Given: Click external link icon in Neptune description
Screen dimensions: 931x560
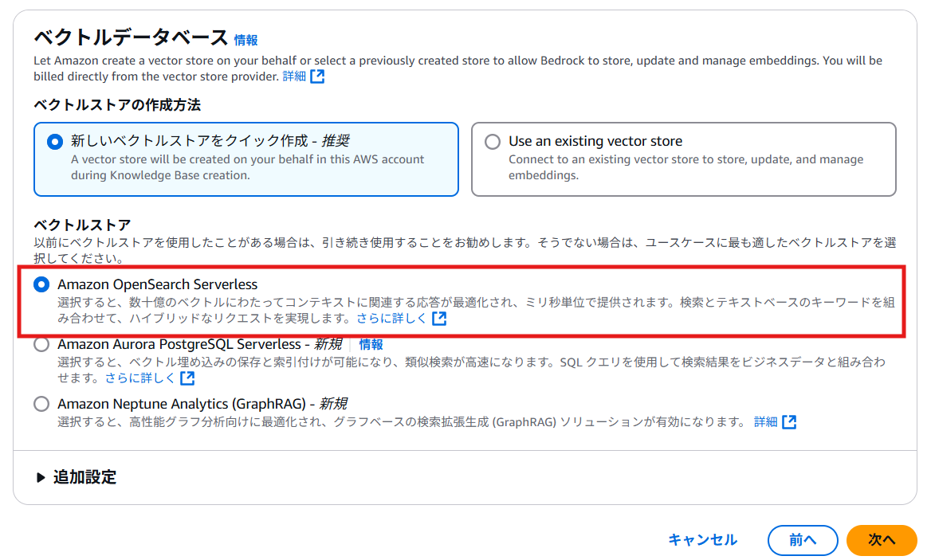Looking at the screenshot, I should click(x=789, y=421).
